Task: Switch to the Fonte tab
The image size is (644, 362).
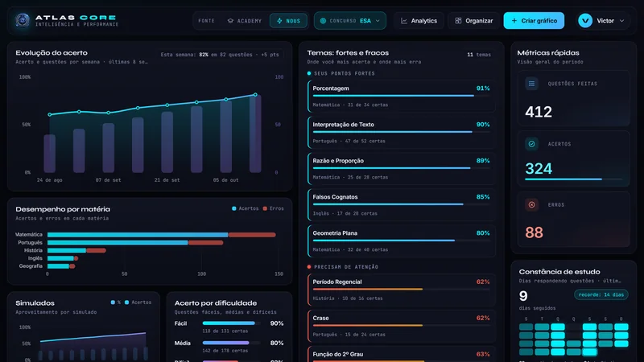Action: (207, 21)
